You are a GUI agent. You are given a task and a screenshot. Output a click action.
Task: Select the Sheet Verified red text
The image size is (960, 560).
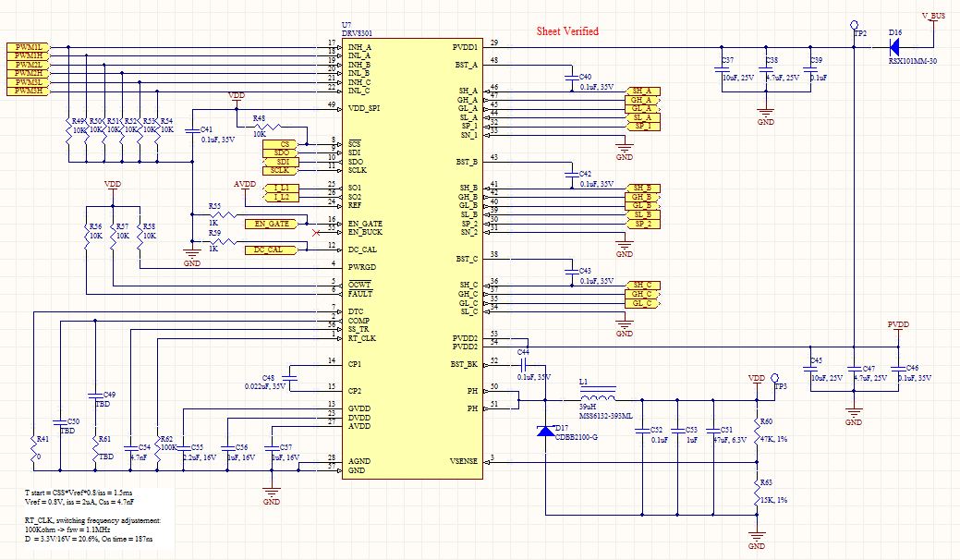[567, 30]
